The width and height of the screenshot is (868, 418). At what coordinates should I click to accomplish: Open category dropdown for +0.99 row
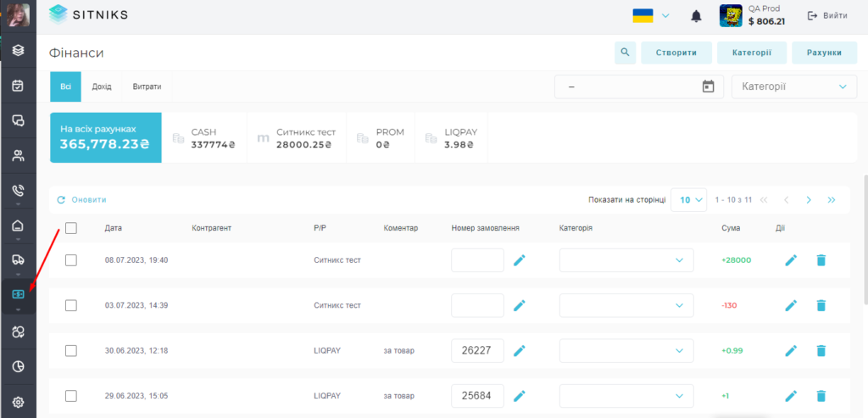click(x=626, y=350)
